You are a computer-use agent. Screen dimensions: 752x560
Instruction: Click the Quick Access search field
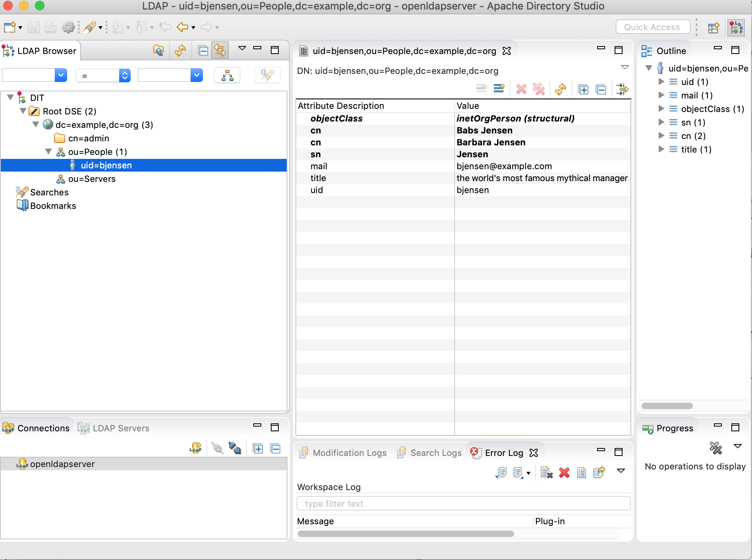[x=653, y=27]
